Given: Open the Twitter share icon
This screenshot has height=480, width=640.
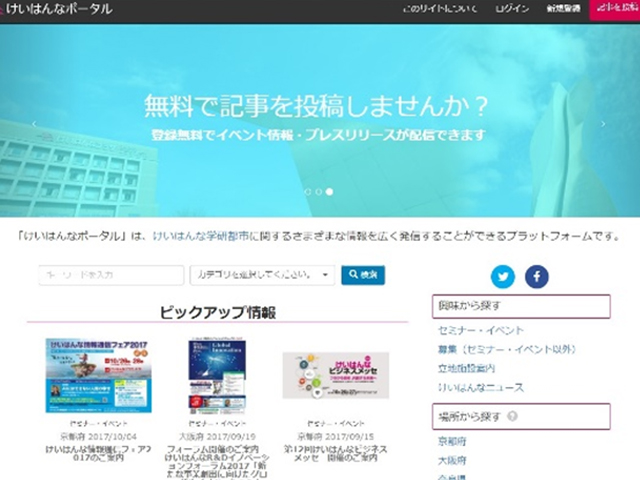Looking at the screenshot, I should [503, 277].
